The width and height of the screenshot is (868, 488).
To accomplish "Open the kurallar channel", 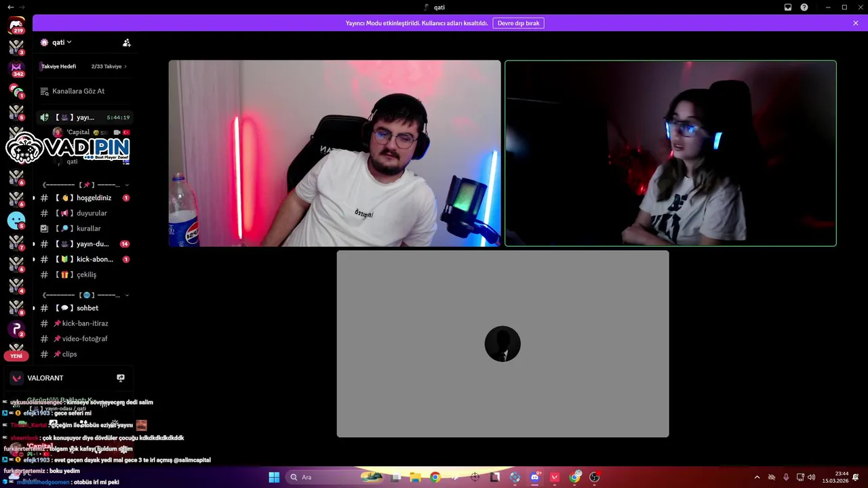I will point(85,228).
